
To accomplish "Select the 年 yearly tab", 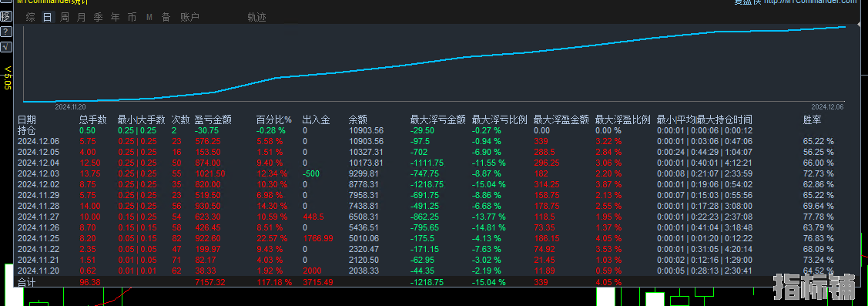I will 116,17.
